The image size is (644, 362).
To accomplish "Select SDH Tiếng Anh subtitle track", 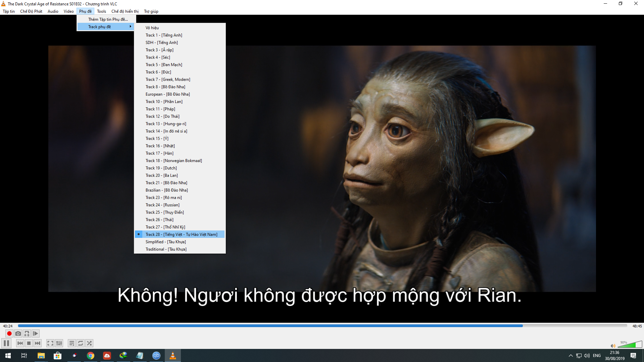I will click(180, 43).
